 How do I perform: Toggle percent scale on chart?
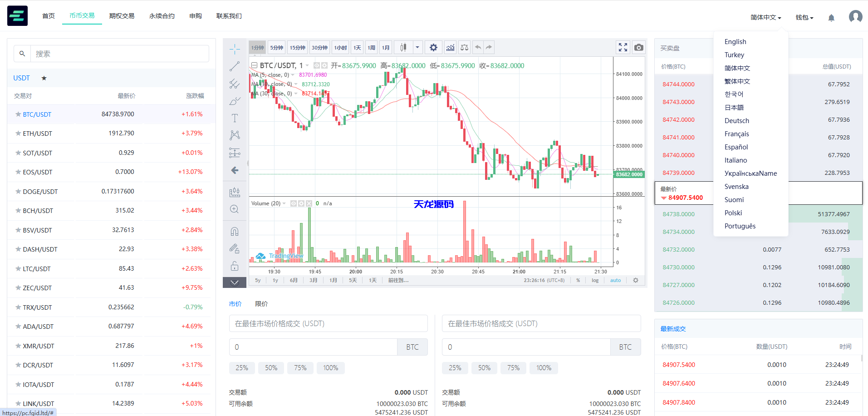point(578,280)
